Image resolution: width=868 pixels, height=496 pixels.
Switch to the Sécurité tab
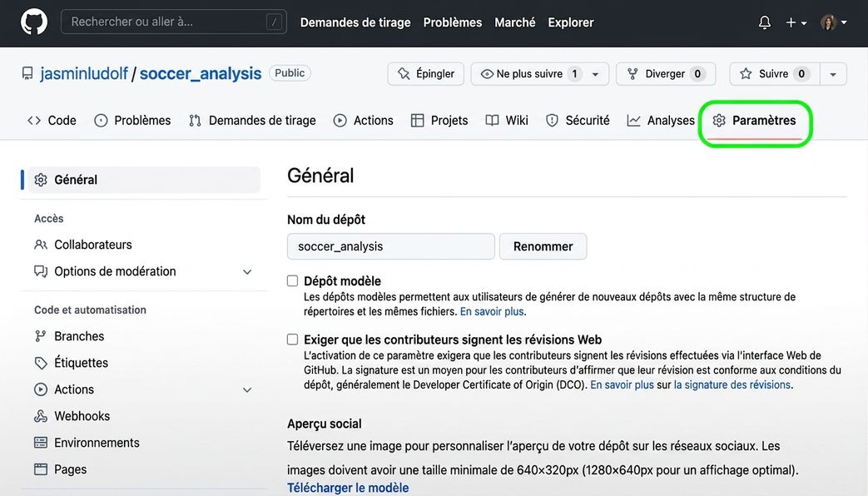point(578,120)
